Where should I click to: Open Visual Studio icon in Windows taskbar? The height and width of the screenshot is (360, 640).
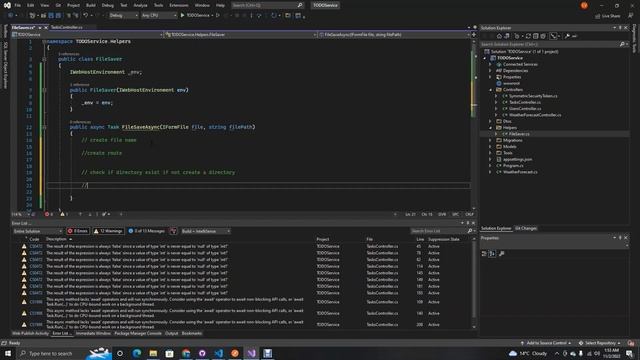pos(251,353)
